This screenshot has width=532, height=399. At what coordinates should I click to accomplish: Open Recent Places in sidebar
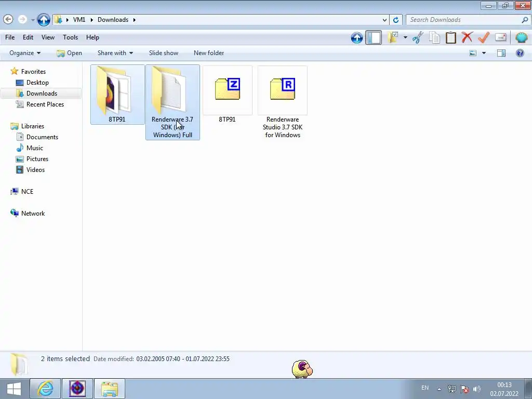45,104
